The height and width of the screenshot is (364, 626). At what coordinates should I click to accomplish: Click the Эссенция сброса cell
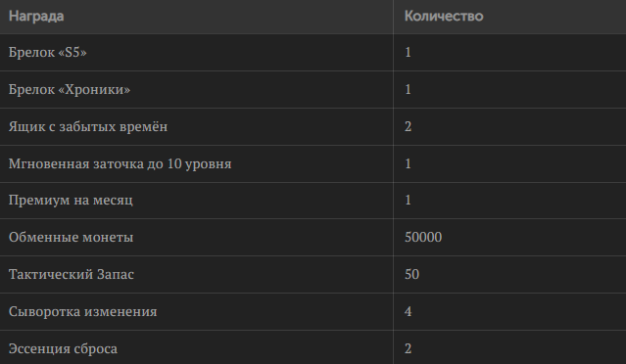coord(197,347)
